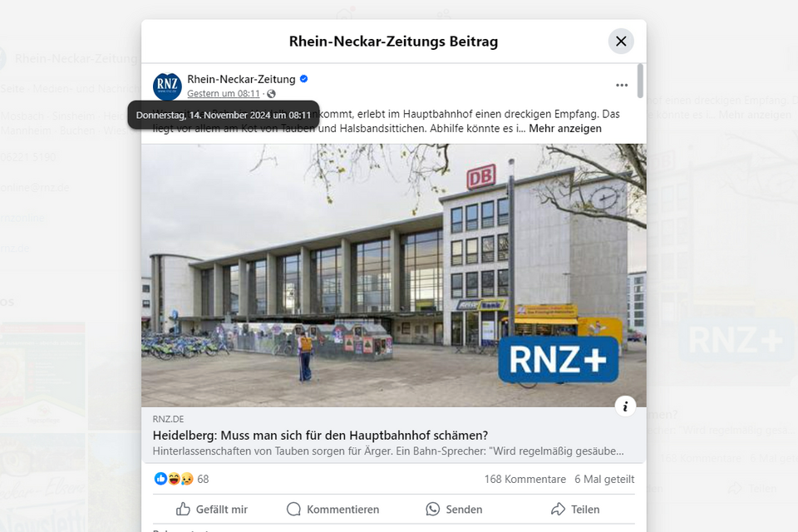The height and width of the screenshot is (532, 798).
Task: Click the blue verified badge icon
Action: click(x=304, y=79)
